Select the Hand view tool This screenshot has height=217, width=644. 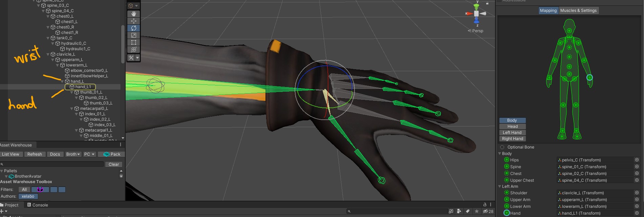click(x=134, y=14)
